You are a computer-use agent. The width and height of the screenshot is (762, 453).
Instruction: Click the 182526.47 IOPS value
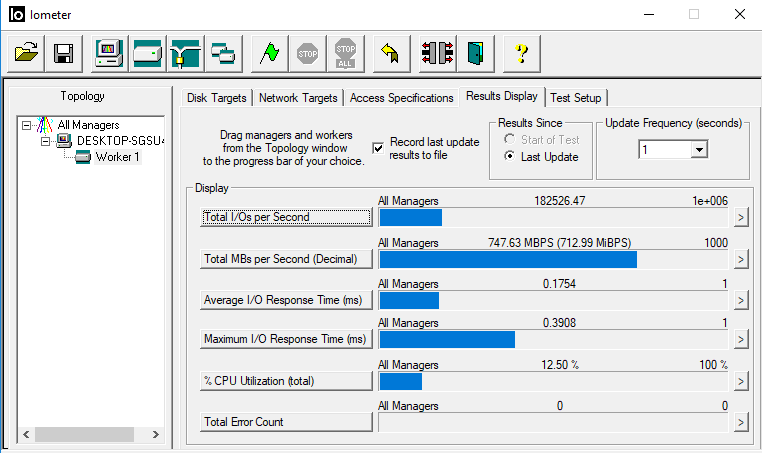(559, 201)
